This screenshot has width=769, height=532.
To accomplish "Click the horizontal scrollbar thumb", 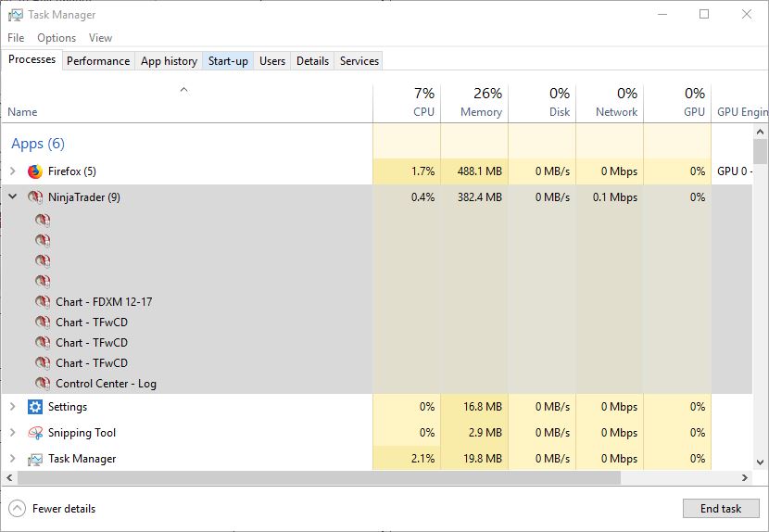I will pyautogui.click(x=320, y=477).
